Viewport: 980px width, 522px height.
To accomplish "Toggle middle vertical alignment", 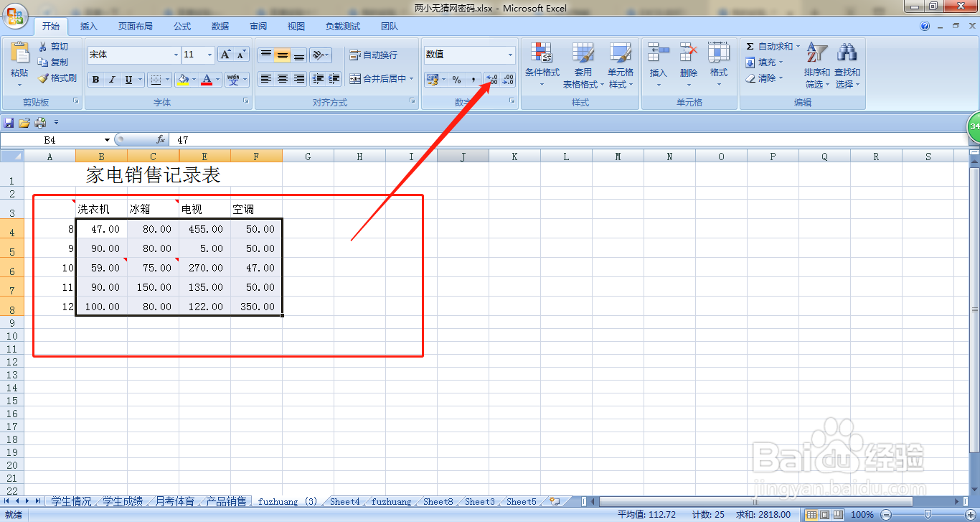I will pos(282,55).
